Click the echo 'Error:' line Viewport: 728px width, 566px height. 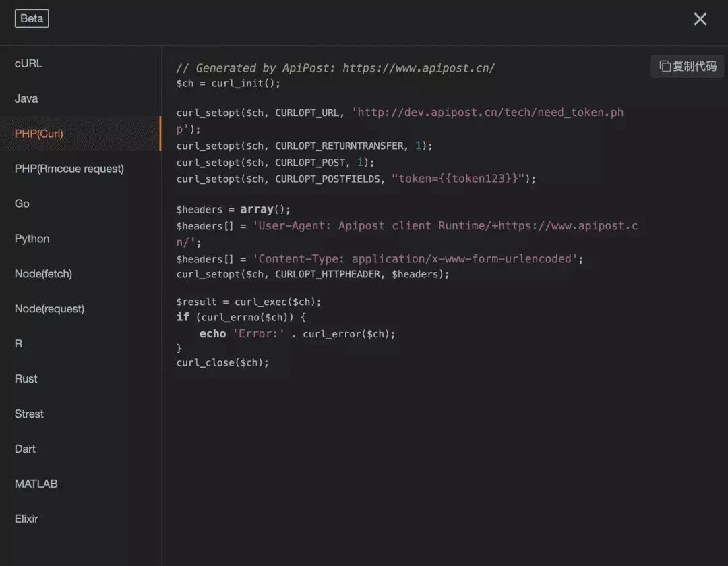[297, 334]
